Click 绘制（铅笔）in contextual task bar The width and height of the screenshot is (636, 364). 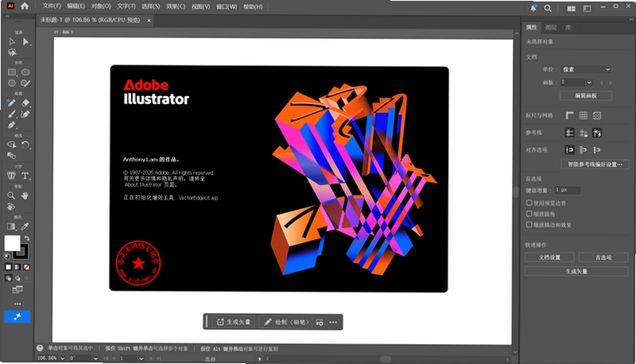[287, 322]
